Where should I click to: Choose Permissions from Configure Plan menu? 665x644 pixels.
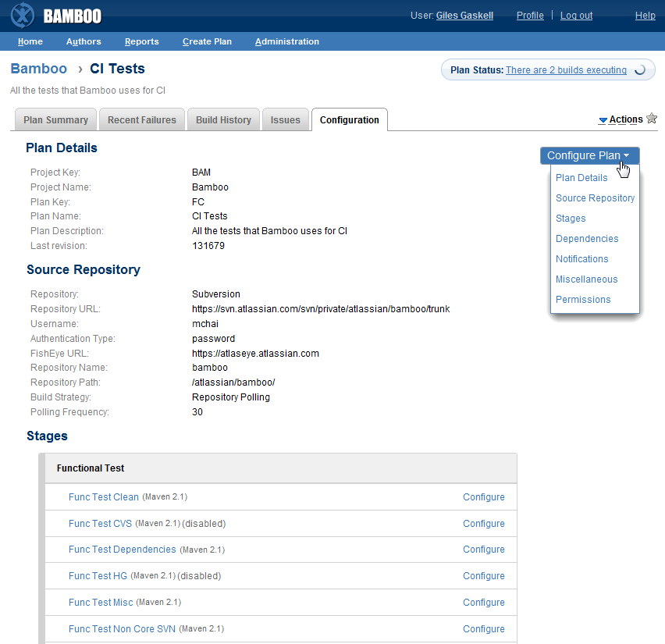(x=583, y=300)
